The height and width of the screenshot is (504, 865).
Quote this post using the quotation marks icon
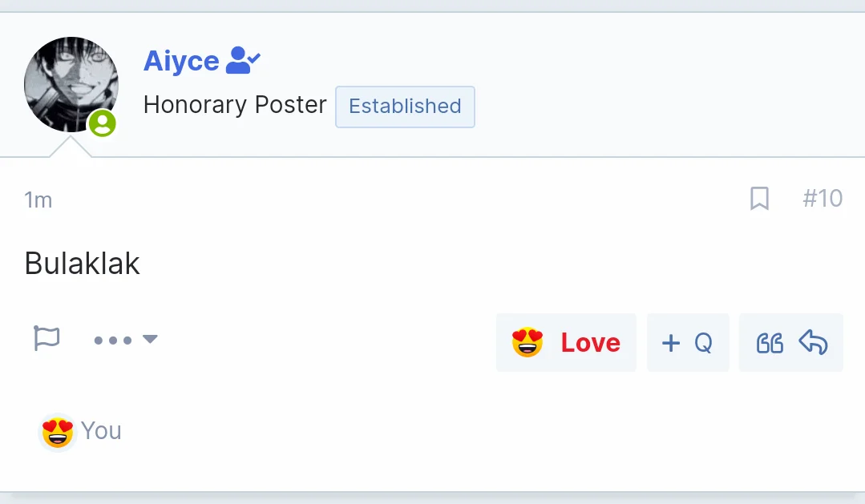(770, 343)
